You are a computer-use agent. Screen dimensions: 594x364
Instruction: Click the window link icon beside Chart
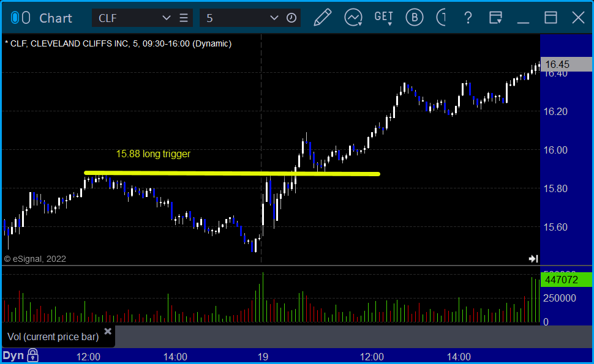(x=20, y=18)
